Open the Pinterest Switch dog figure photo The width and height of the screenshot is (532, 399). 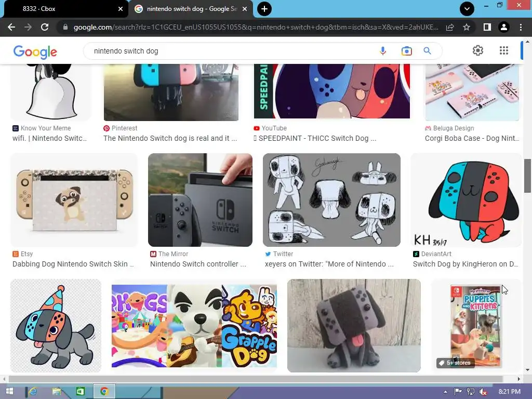[x=171, y=92]
